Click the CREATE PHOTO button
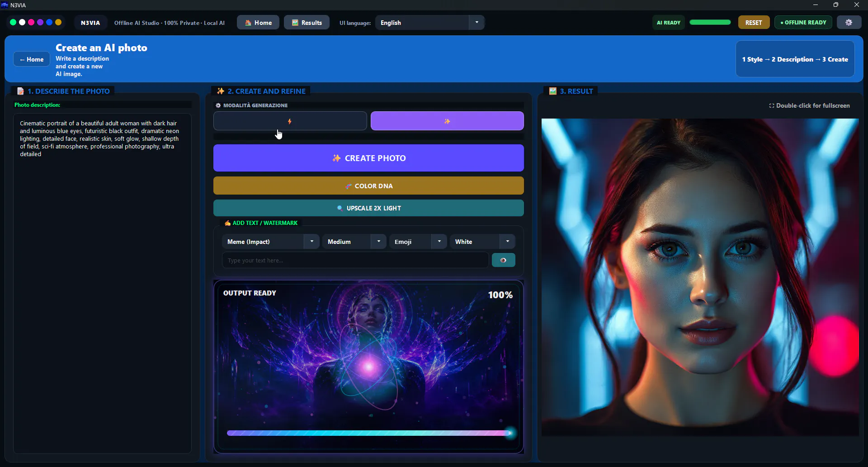Screen dimensions: 868x467 (x=368, y=158)
